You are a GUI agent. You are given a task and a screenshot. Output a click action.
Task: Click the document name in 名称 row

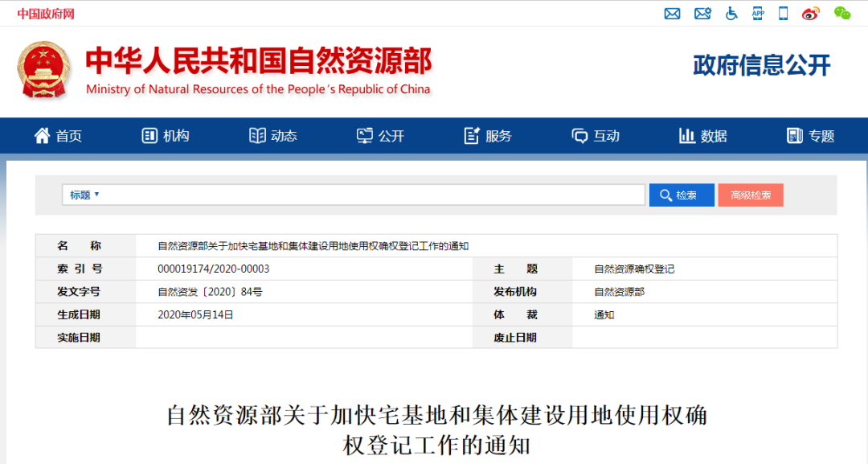pyautogui.click(x=313, y=246)
